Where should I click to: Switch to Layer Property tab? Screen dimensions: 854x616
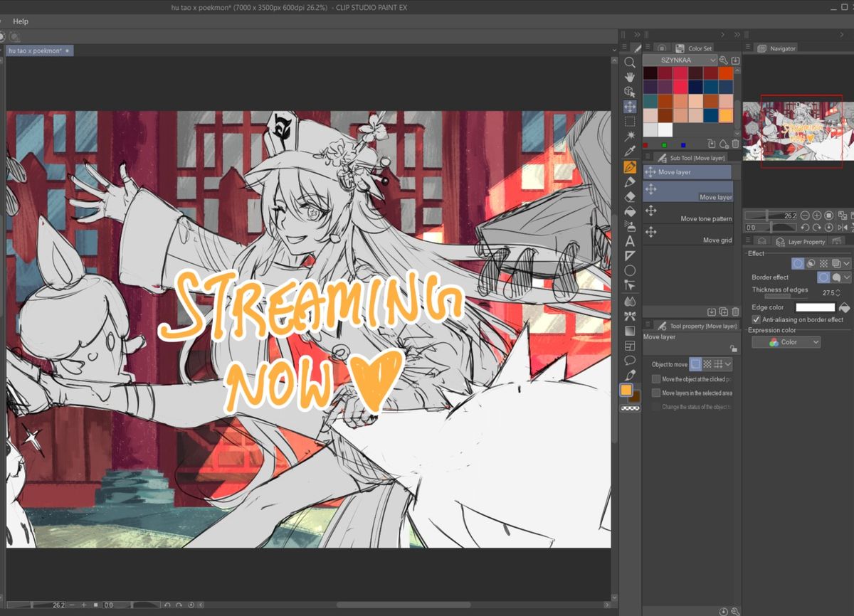(x=801, y=242)
